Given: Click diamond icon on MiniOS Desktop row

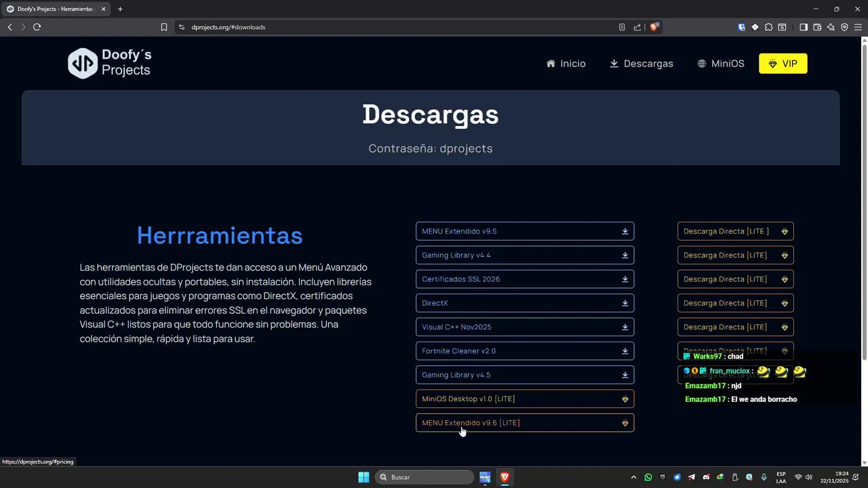Looking at the screenshot, I should [625, 399].
